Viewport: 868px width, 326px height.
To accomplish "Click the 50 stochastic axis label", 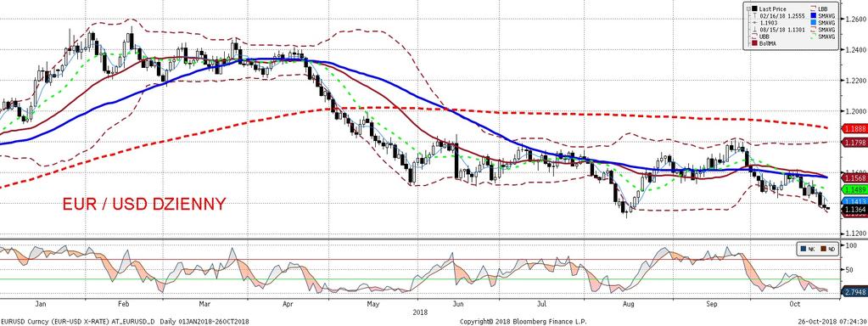I will 849,270.
